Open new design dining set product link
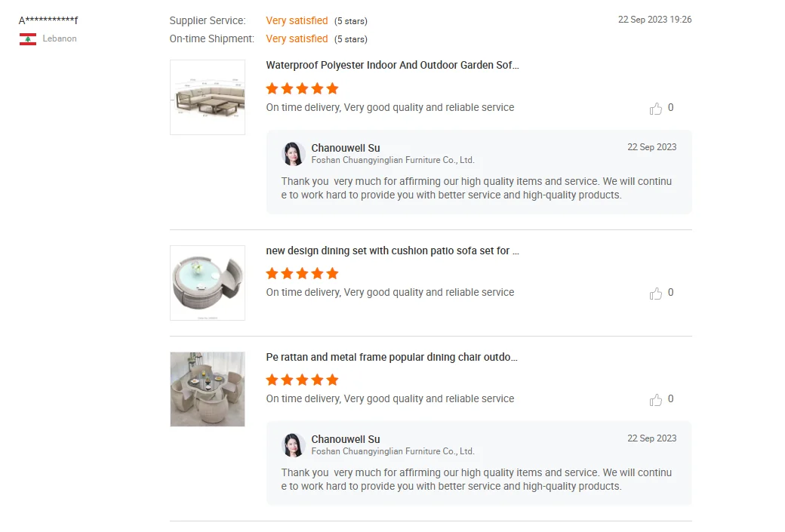Viewport: 785px width, 532px height. click(392, 251)
